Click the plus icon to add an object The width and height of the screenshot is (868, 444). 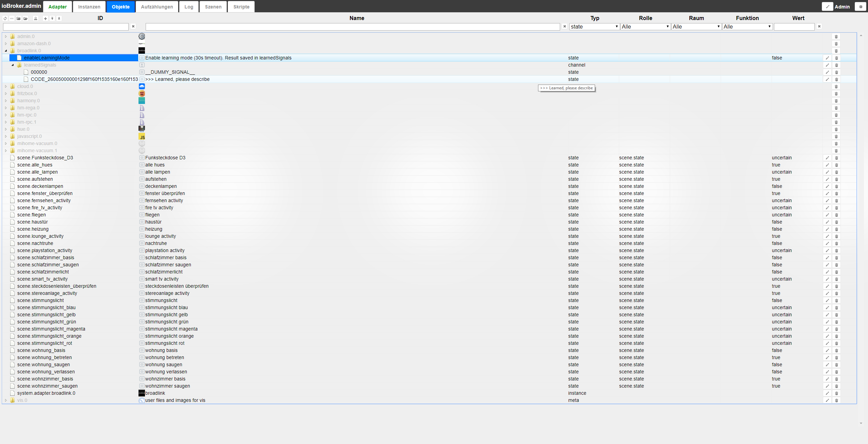click(45, 18)
